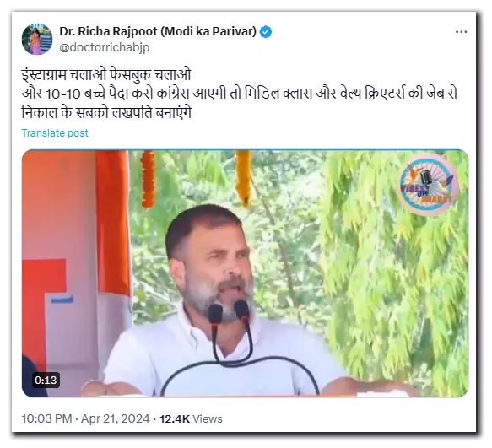The width and height of the screenshot is (492, 448).
Task: Click the blue verified checkmark badge
Action: click(266, 32)
